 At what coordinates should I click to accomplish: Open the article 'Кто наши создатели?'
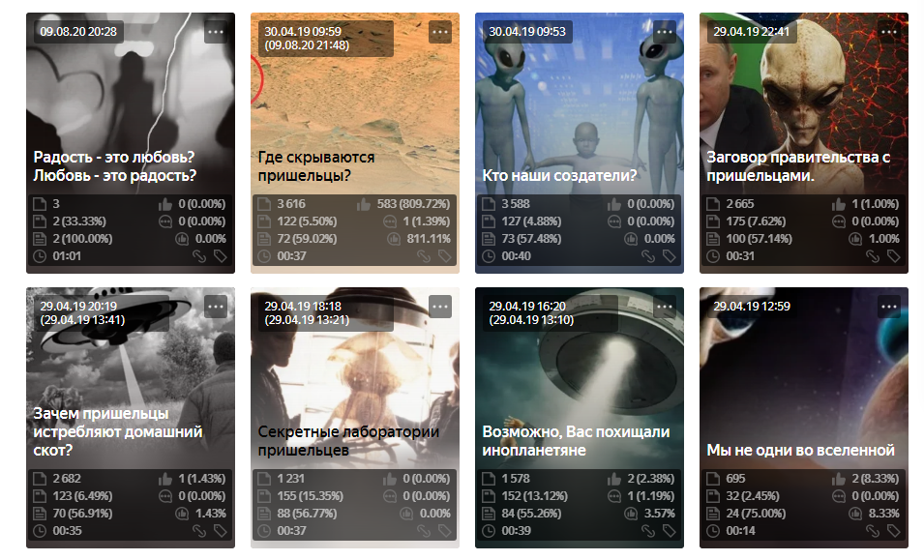tap(559, 175)
